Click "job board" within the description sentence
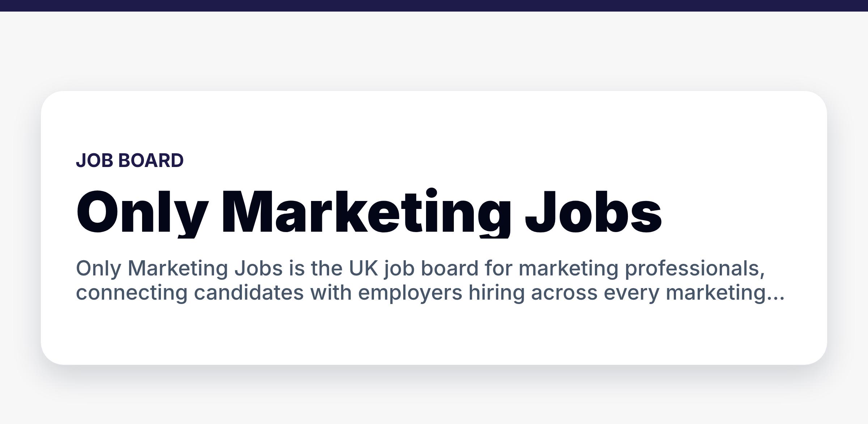 [x=431, y=269]
